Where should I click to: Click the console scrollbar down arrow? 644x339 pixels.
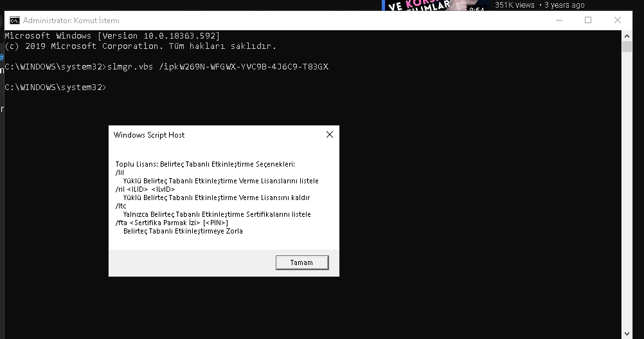(x=627, y=334)
